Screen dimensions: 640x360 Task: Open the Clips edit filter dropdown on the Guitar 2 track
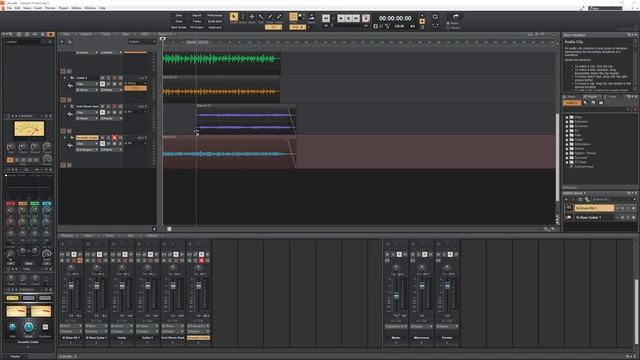coord(87,84)
